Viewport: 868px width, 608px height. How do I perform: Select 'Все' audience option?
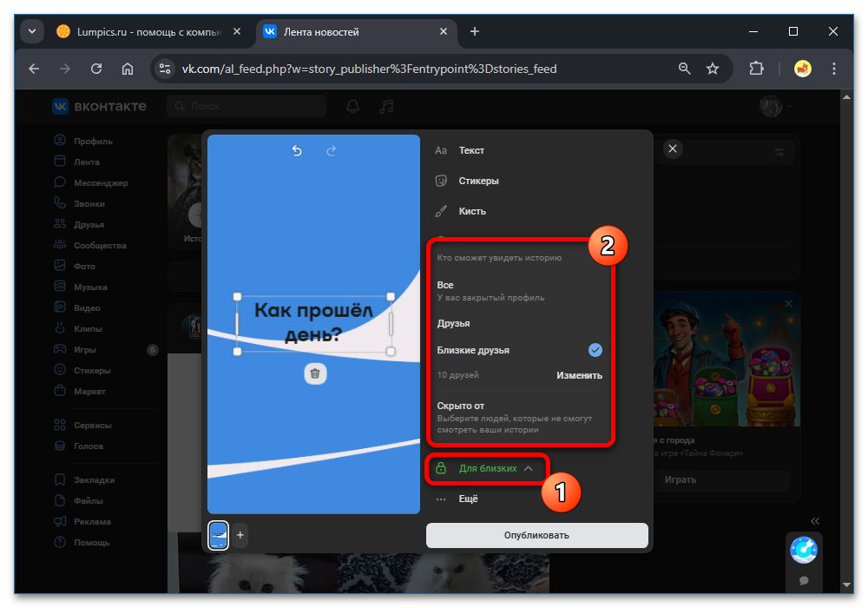(445, 285)
